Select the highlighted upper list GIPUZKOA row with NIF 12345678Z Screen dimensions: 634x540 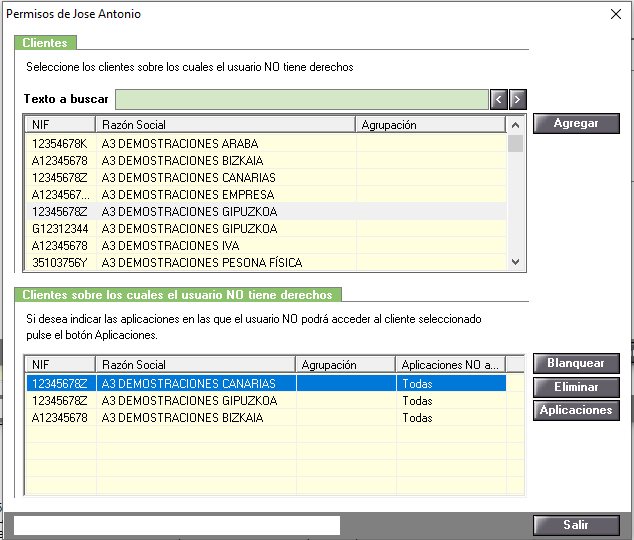266,211
